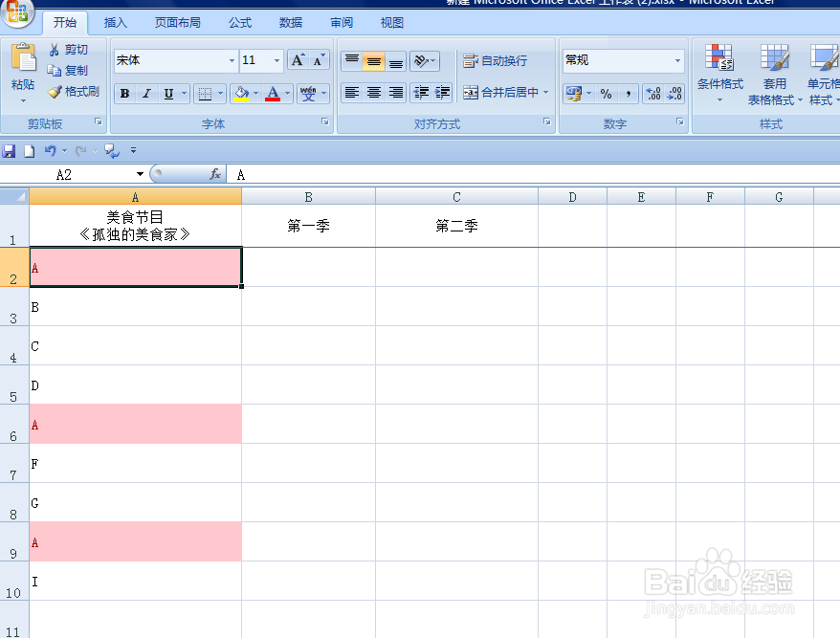Click the text orientation icon
The height and width of the screenshot is (638, 840).
point(422,60)
